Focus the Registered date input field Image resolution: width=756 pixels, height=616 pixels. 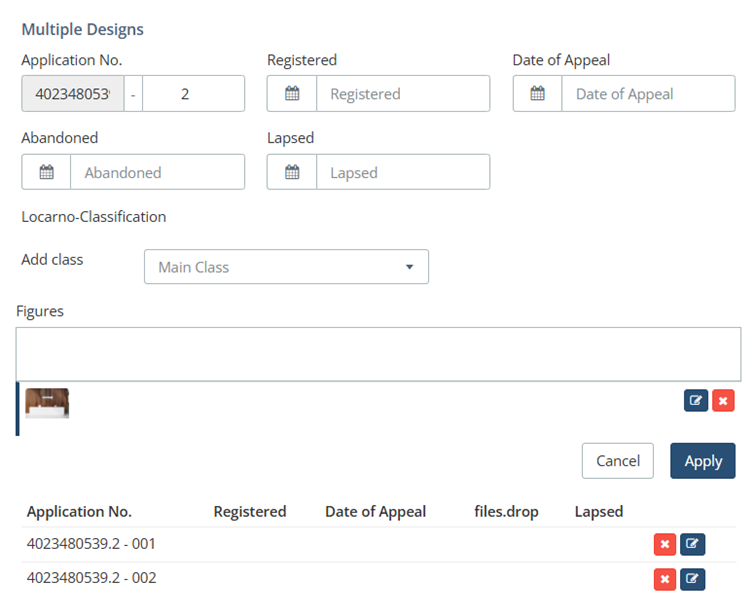[402, 94]
